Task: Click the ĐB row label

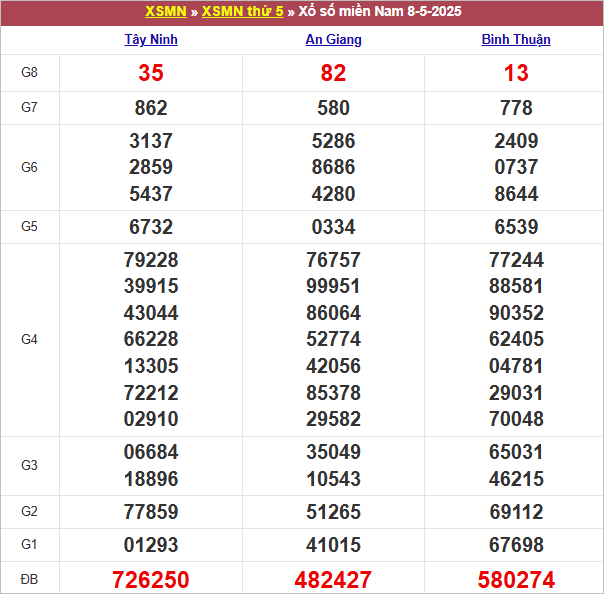Action: (30, 580)
